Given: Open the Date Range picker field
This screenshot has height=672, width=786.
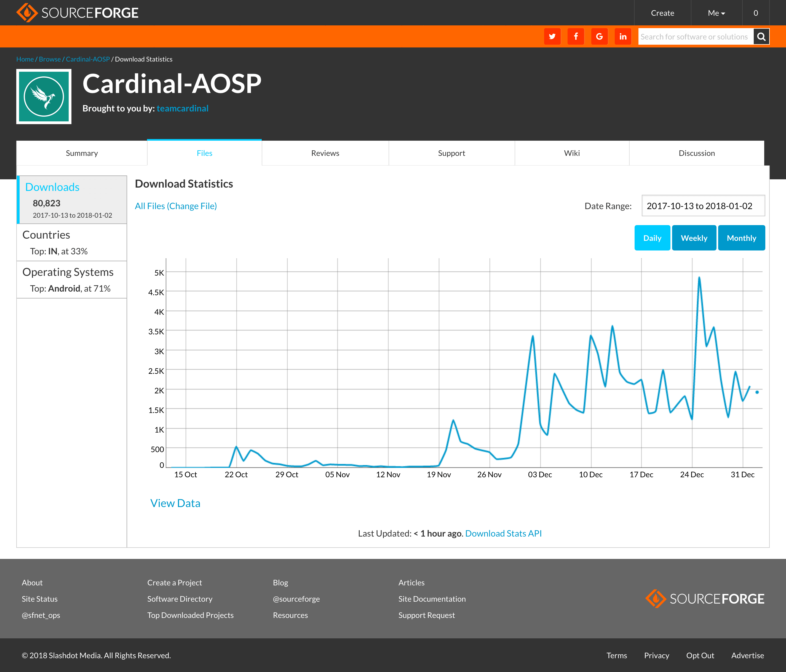Looking at the screenshot, I should click(702, 206).
